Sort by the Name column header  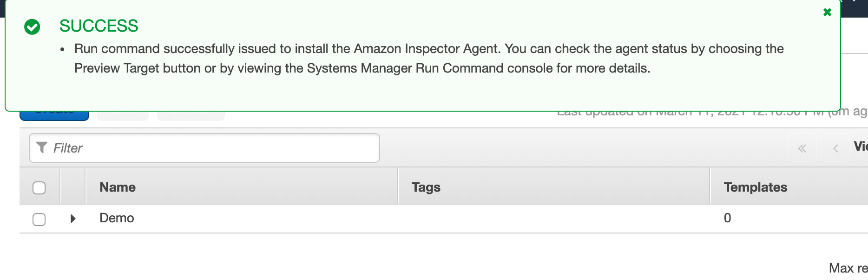(x=118, y=187)
